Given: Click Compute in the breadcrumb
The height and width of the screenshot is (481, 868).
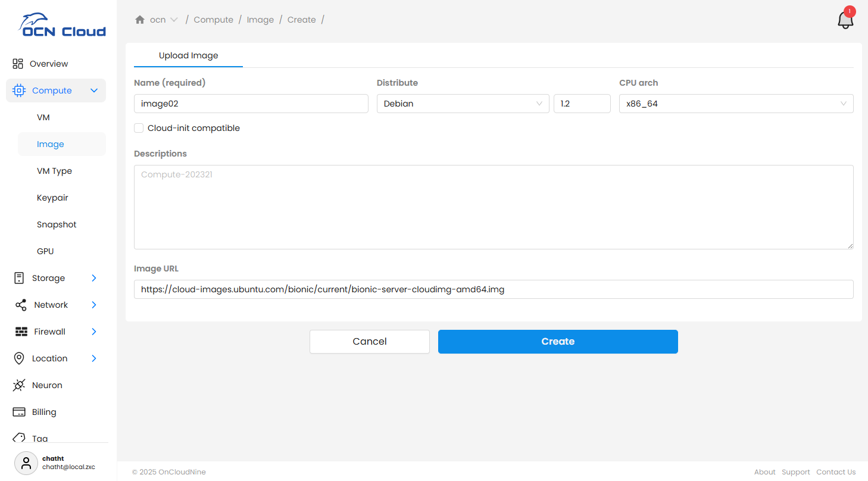Looking at the screenshot, I should [x=214, y=20].
